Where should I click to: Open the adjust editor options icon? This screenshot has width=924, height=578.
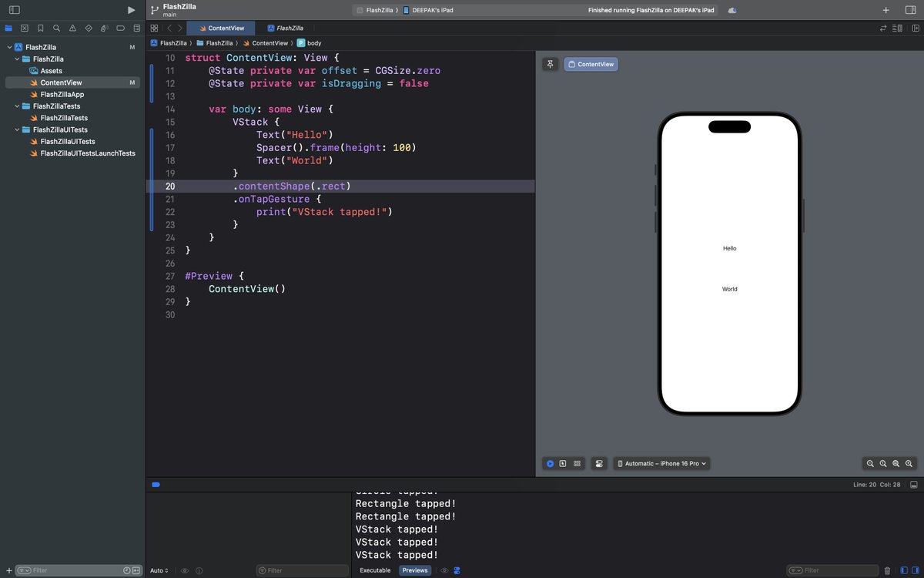click(897, 28)
